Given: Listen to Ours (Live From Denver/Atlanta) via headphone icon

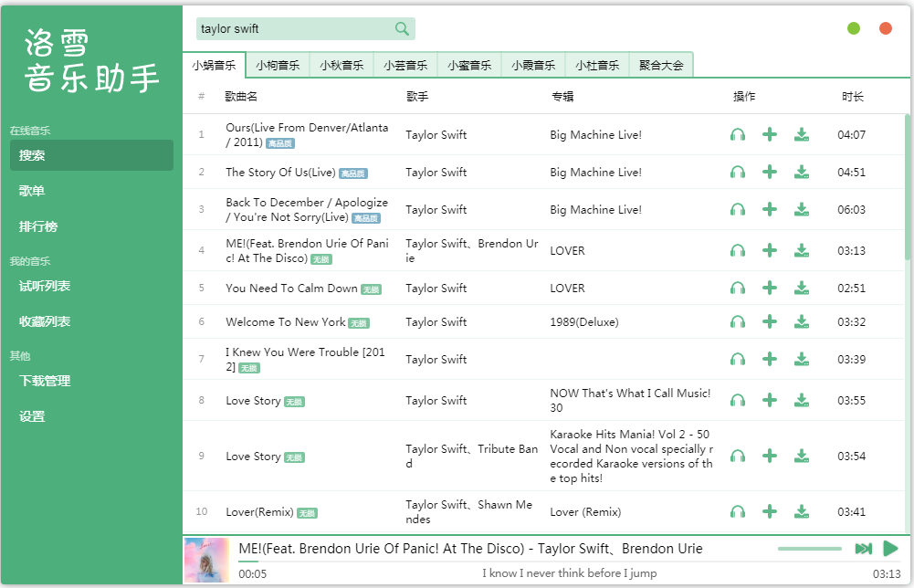Looking at the screenshot, I should click(738, 134).
